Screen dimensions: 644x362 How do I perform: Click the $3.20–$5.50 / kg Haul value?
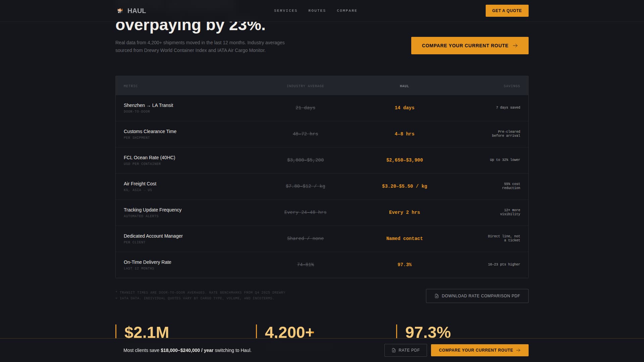[404, 186]
